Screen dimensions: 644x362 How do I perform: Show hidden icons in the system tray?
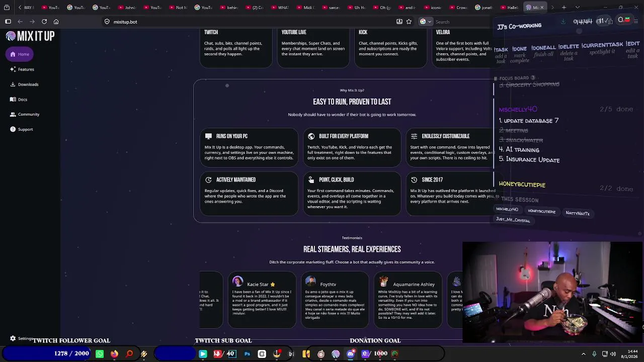pyautogui.click(x=584, y=354)
